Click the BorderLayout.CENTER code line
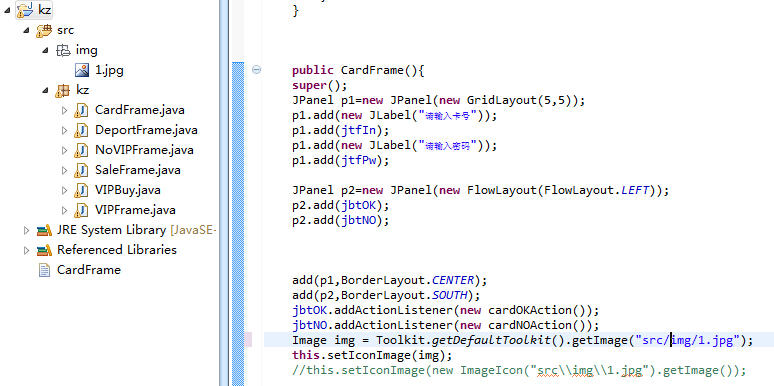This screenshot has width=774, height=386. point(389,280)
